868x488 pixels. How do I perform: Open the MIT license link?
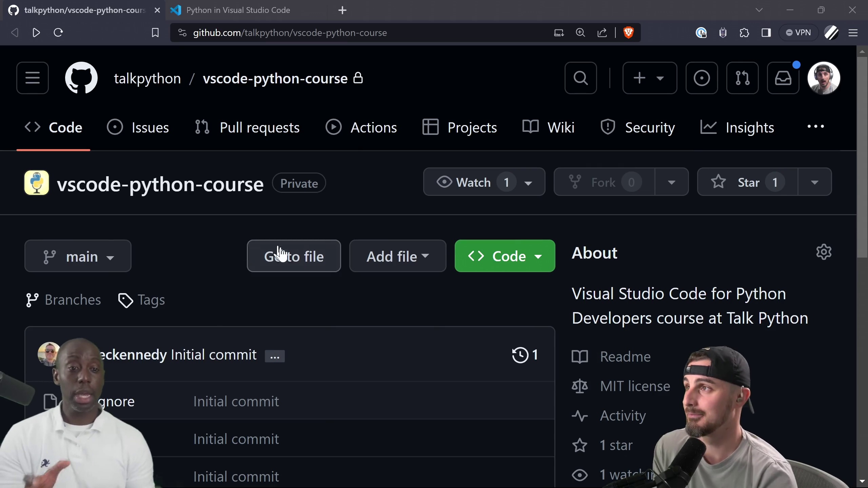(x=621, y=386)
